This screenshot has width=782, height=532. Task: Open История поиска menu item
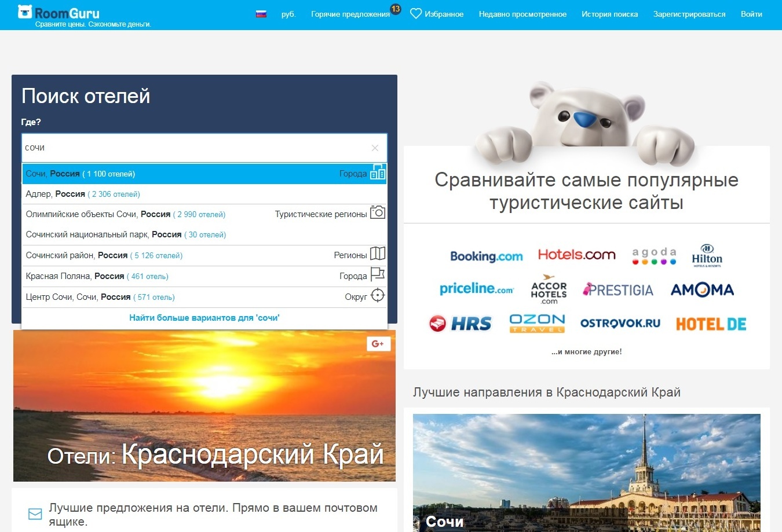[x=609, y=14]
